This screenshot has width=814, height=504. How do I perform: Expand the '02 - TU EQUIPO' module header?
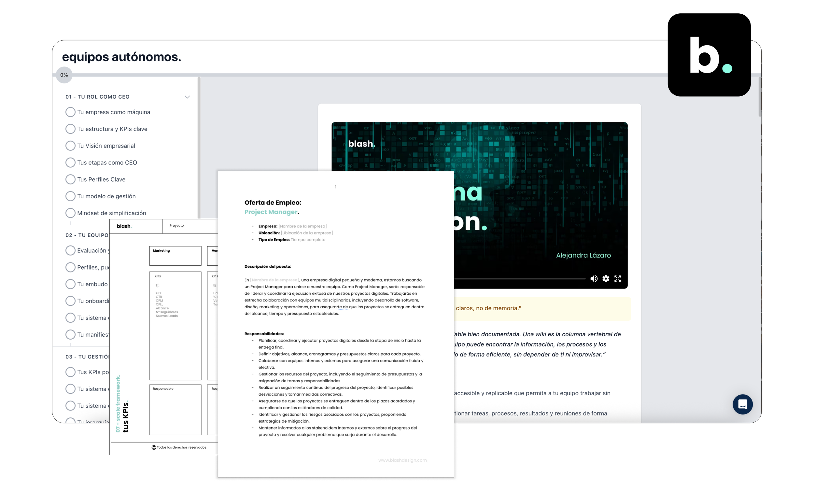pyautogui.click(x=87, y=235)
